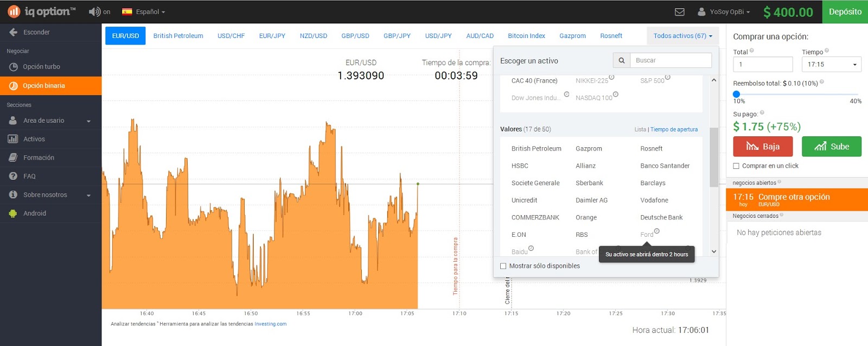Click the FAQ question mark icon
This screenshot has width=868, height=346.
[x=13, y=176]
